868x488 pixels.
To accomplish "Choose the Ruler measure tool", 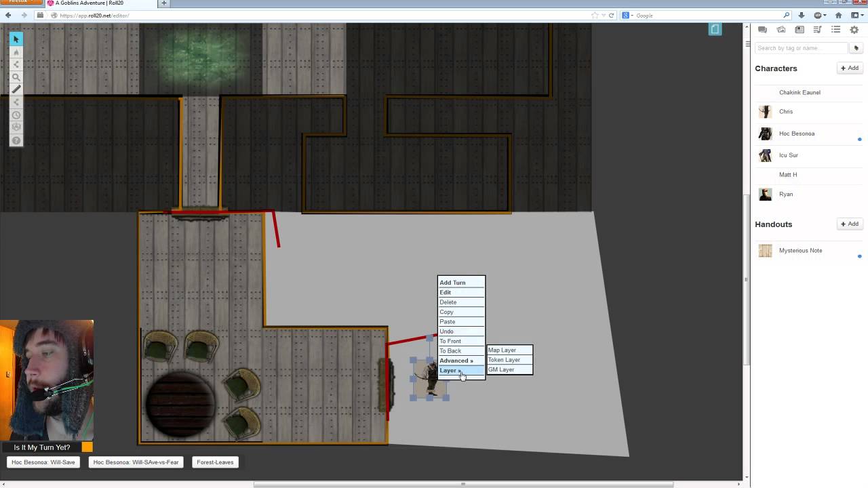I will click(16, 89).
